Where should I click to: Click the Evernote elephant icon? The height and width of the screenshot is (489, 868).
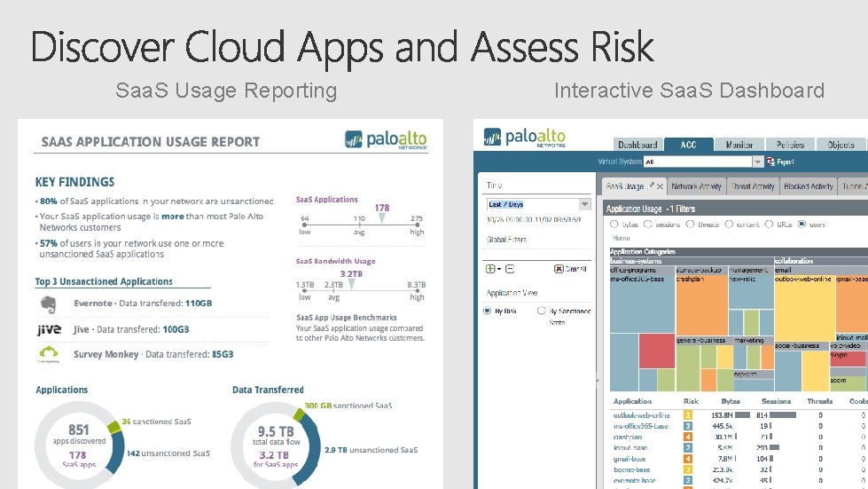pos(48,304)
